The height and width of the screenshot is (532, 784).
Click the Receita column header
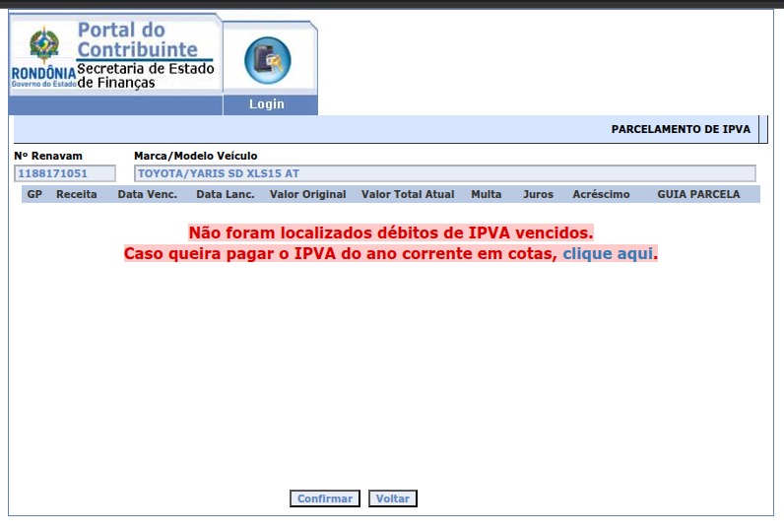coord(77,195)
